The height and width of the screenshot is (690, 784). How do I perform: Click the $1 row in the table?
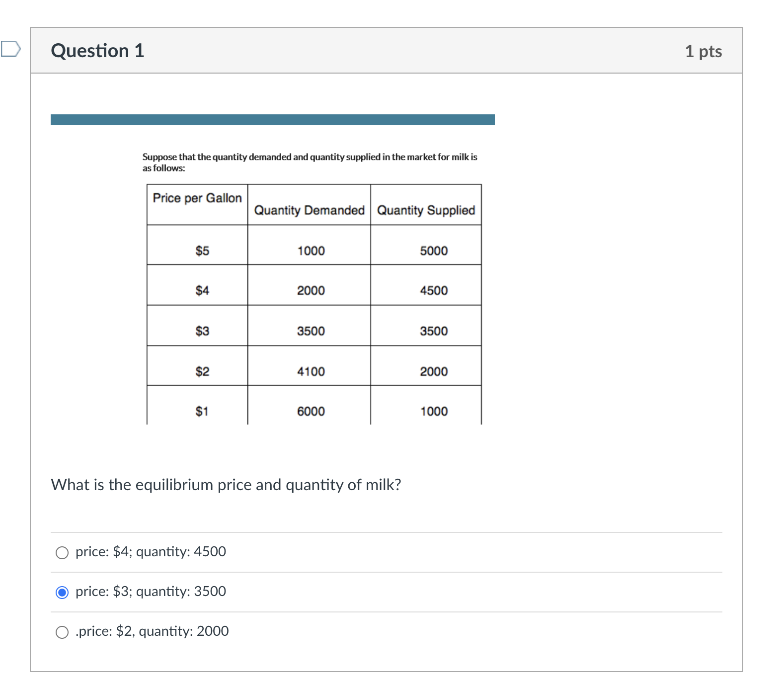[x=201, y=411]
